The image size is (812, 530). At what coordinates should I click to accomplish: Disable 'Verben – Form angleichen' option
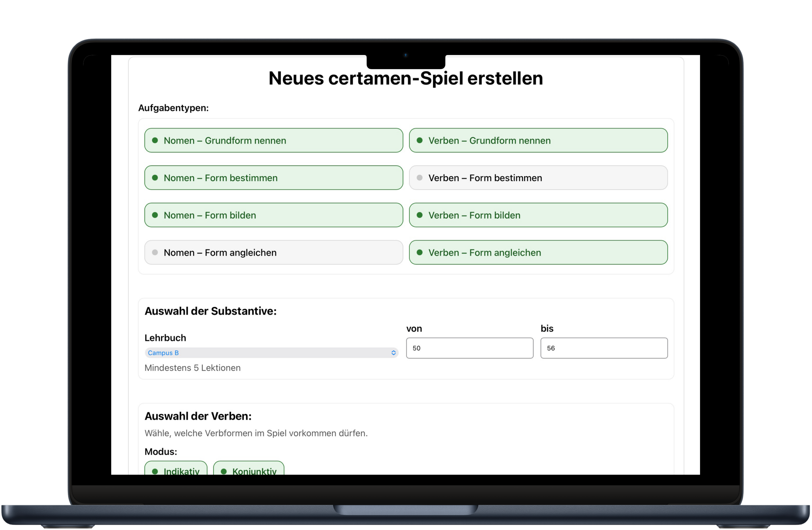coord(538,252)
